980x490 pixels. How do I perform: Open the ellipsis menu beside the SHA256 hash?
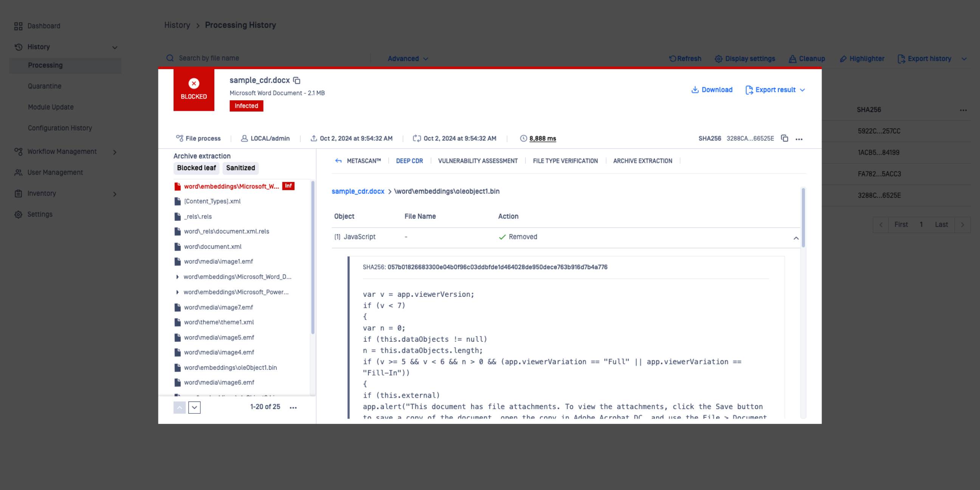click(799, 139)
